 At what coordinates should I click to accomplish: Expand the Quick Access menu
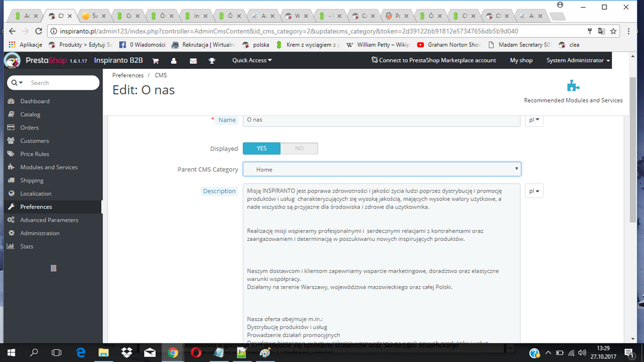pos(252,61)
